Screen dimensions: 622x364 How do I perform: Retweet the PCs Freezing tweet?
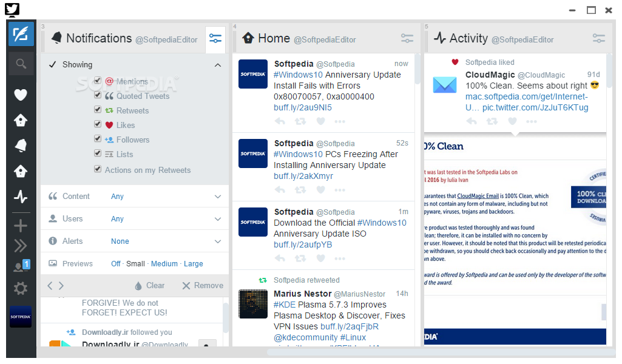(x=300, y=190)
